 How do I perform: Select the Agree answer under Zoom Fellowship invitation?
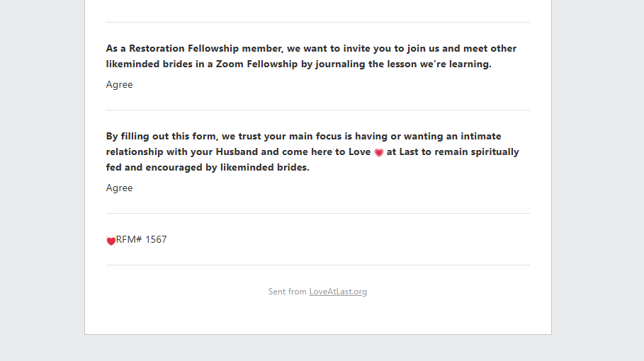point(120,84)
